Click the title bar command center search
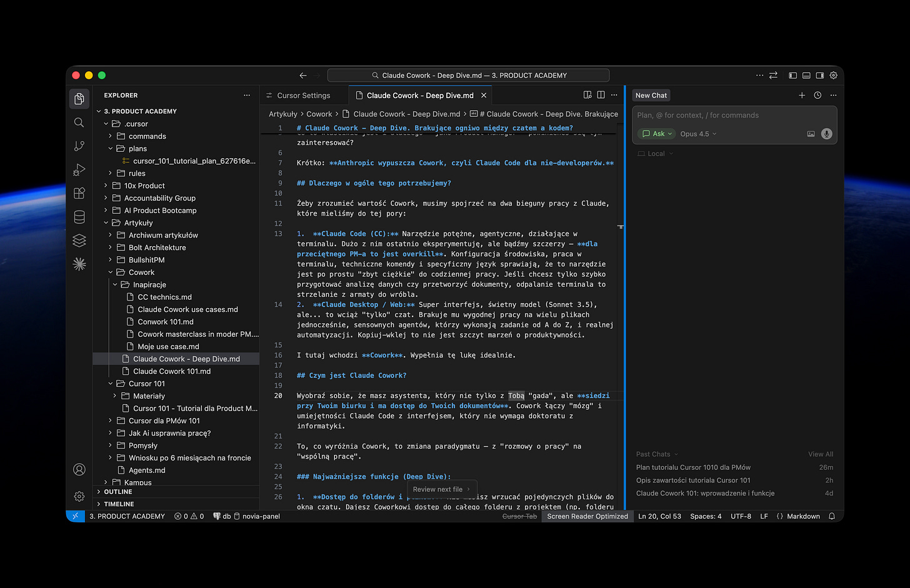 (x=469, y=75)
